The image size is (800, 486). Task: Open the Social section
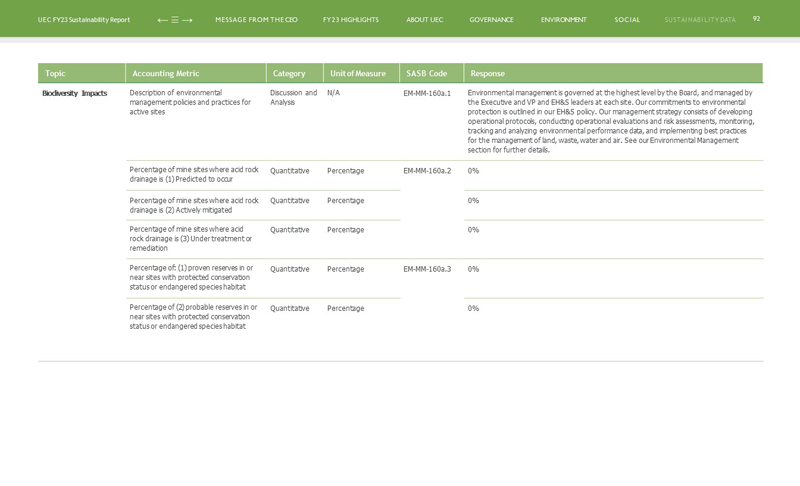pos(627,20)
